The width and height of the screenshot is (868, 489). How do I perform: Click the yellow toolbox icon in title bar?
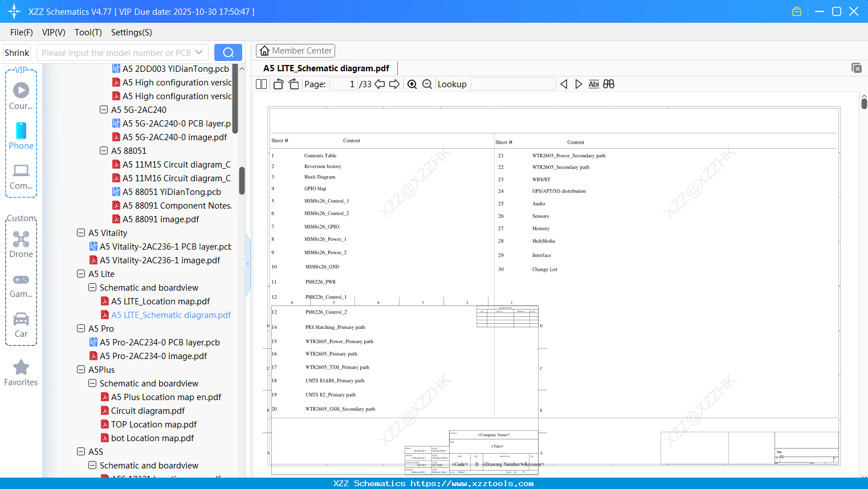(x=797, y=11)
